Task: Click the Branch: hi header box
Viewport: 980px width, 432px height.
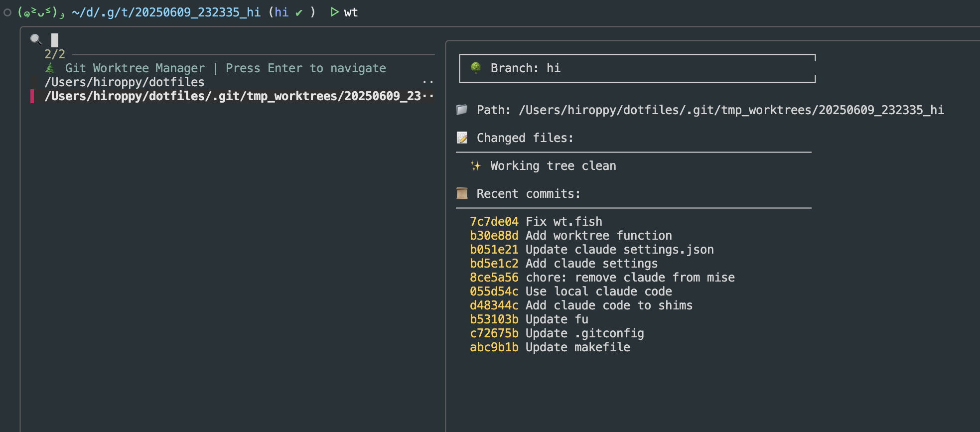Action: pyautogui.click(x=637, y=68)
